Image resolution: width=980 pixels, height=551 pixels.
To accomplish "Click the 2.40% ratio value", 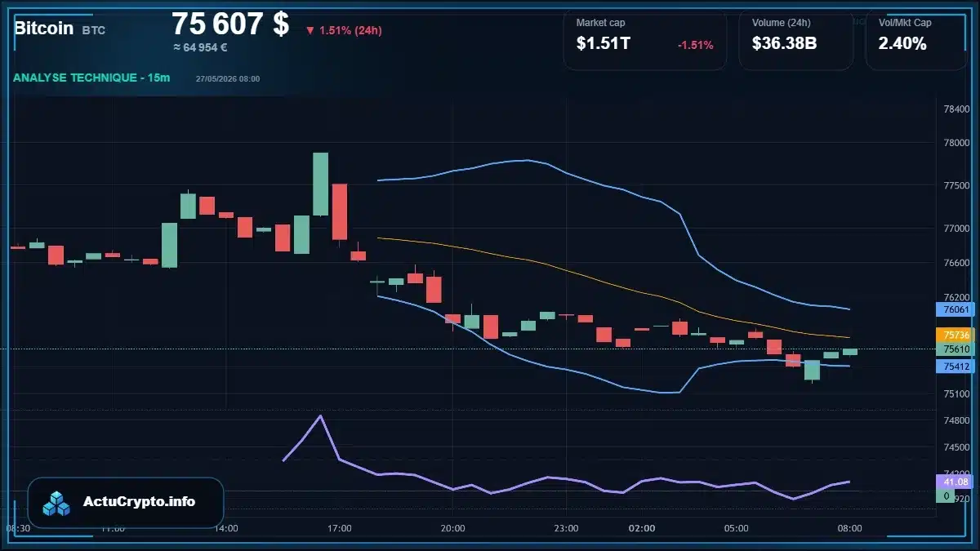I will pos(902,44).
